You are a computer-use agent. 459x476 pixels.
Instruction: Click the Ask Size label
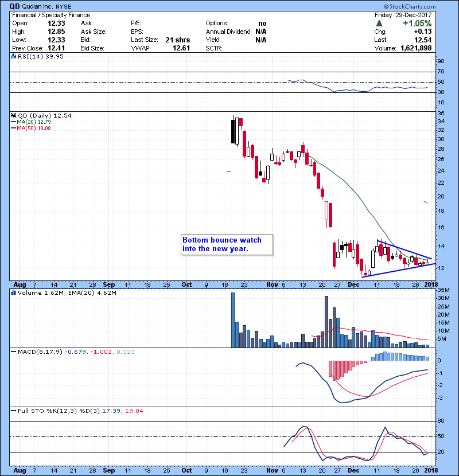point(94,32)
